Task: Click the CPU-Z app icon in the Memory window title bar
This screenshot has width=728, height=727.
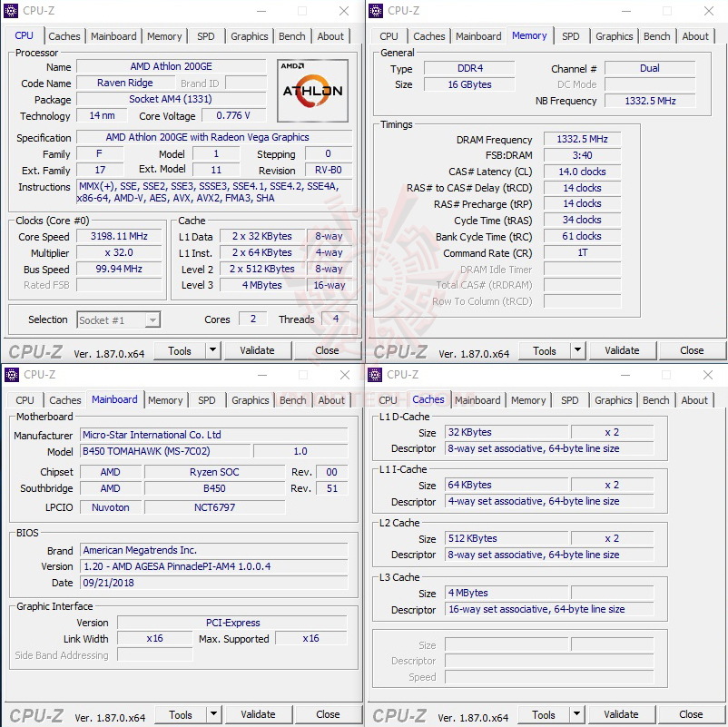Action: click(376, 10)
